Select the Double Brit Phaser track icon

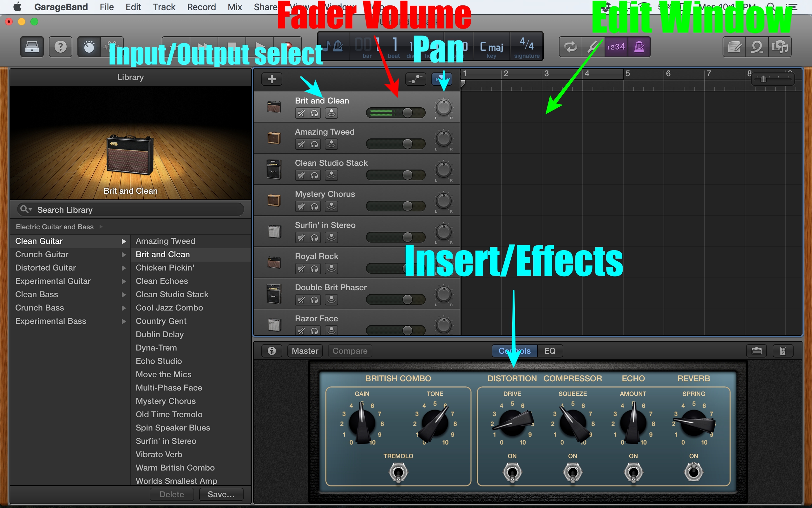273,294
